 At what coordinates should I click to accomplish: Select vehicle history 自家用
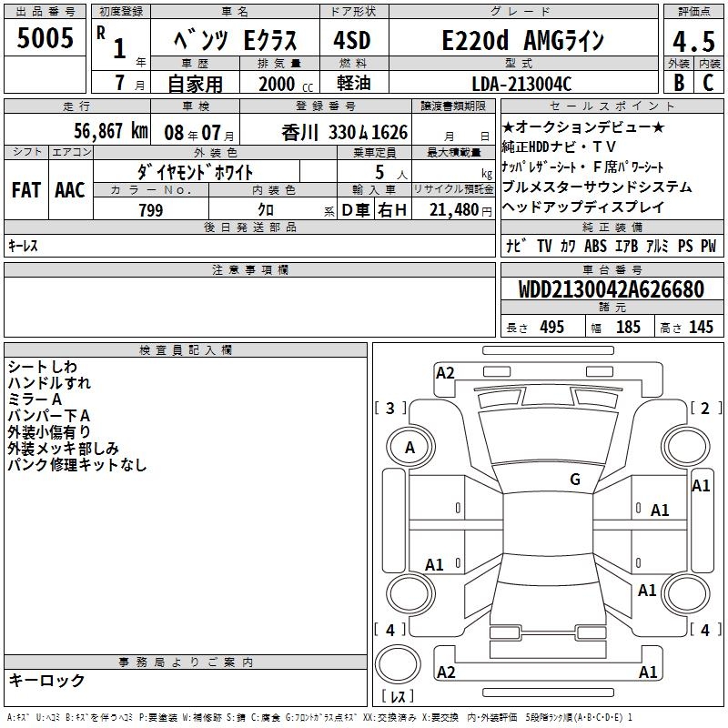tap(195, 84)
